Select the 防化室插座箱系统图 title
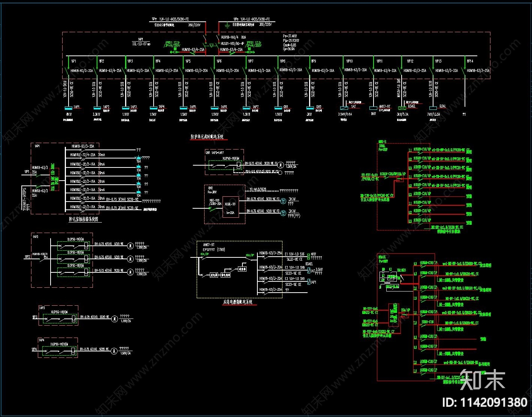The height and width of the screenshot is (417, 532). pos(84,220)
